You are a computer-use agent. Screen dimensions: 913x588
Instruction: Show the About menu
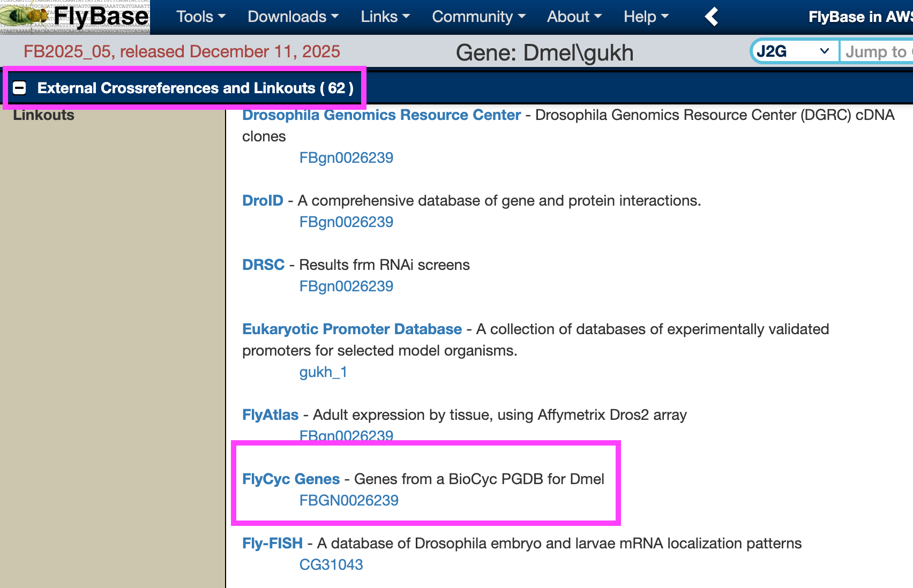click(x=574, y=17)
